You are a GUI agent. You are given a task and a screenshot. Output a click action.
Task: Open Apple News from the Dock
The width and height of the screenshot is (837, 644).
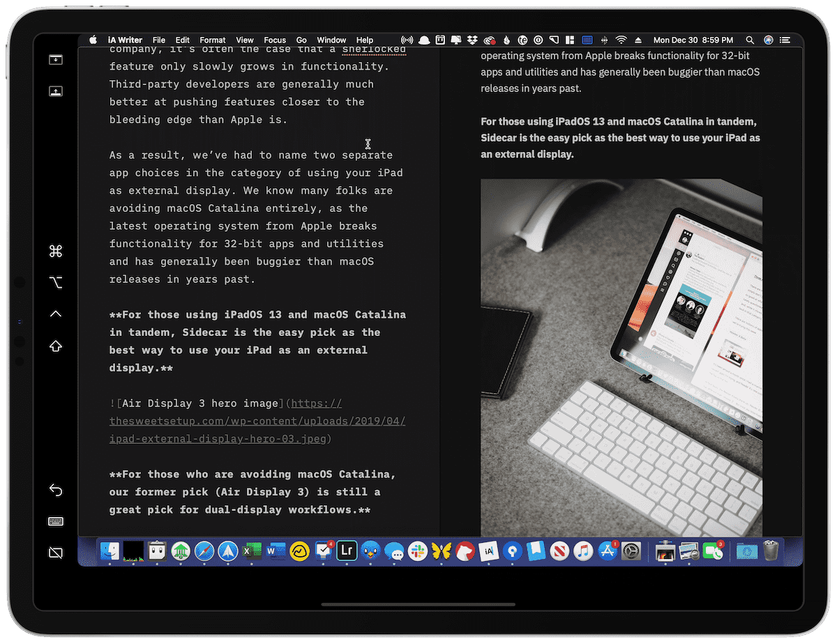click(x=560, y=551)
